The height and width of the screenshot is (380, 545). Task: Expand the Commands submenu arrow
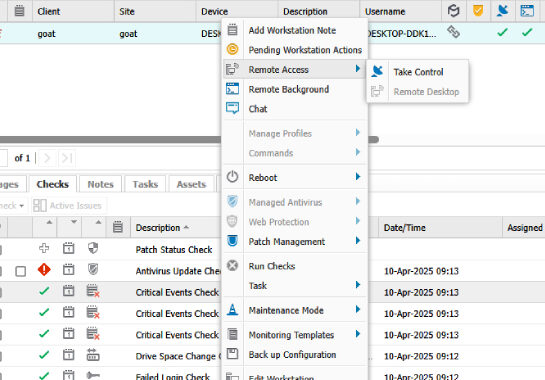pyautogui.click(x=358, y=152)
